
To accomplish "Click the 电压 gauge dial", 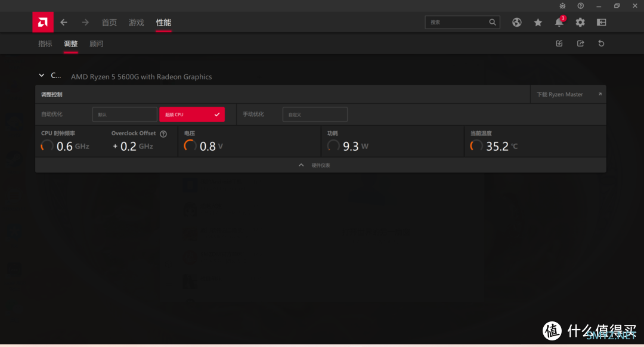I will point(190,146).
